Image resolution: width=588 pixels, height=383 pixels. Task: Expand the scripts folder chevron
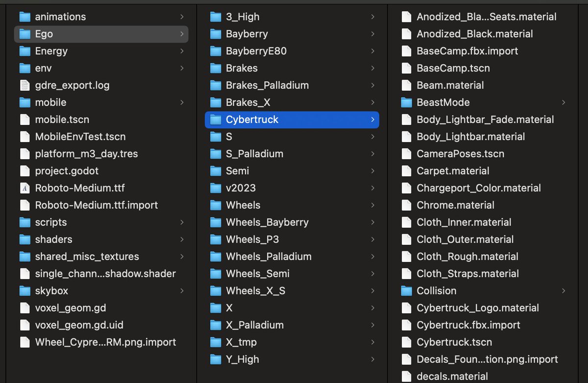click(x=182, y=222)
